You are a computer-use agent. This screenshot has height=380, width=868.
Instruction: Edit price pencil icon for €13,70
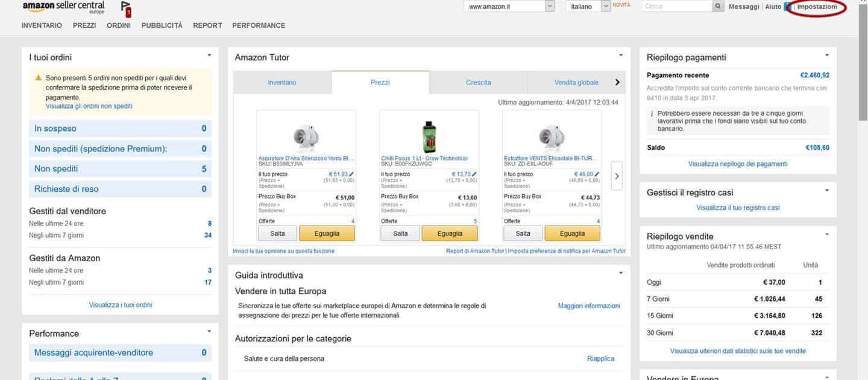tap(474, 174)
